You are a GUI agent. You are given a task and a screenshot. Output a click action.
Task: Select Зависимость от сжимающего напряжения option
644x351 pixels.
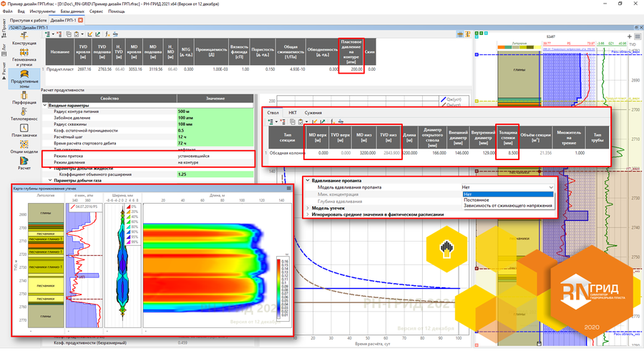tap(508, 206)
